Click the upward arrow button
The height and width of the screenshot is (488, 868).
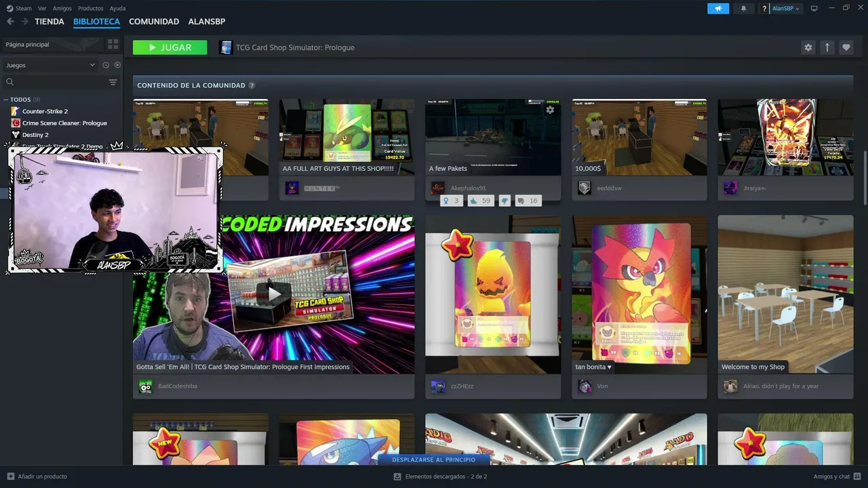[827, 47]
